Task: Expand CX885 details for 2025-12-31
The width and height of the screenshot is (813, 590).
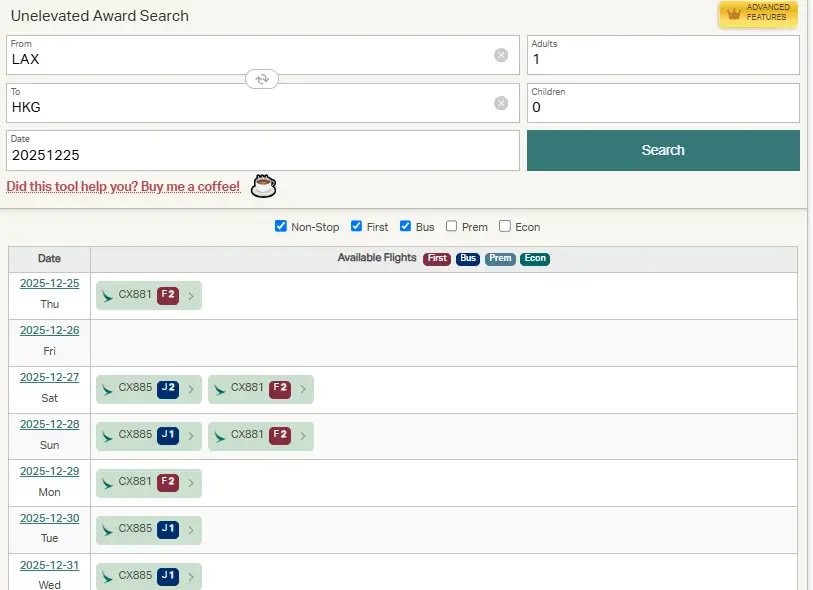Action: (x=191, y=577)
